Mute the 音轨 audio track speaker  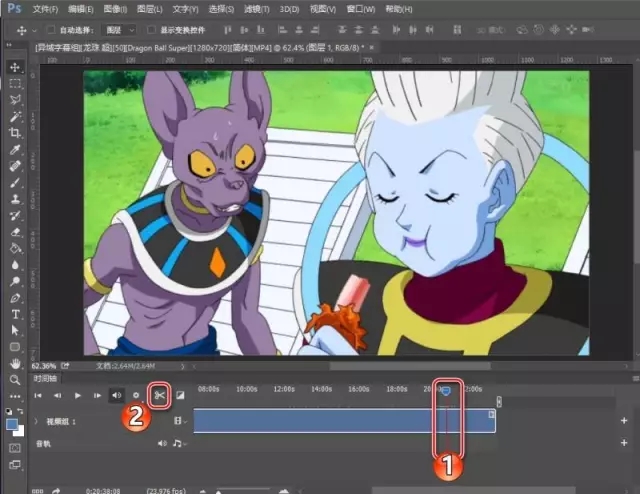pos(162,443)
